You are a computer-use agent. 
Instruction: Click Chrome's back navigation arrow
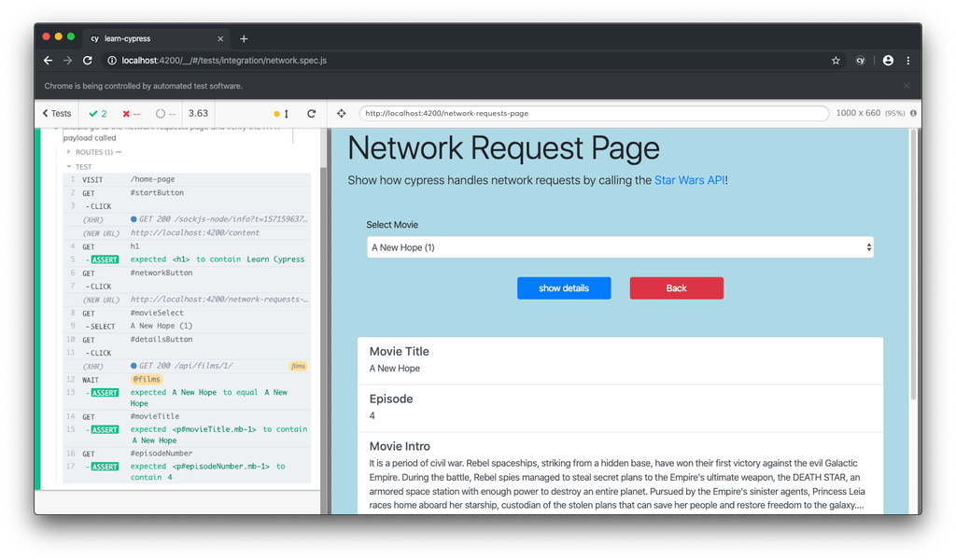[48, 60]
